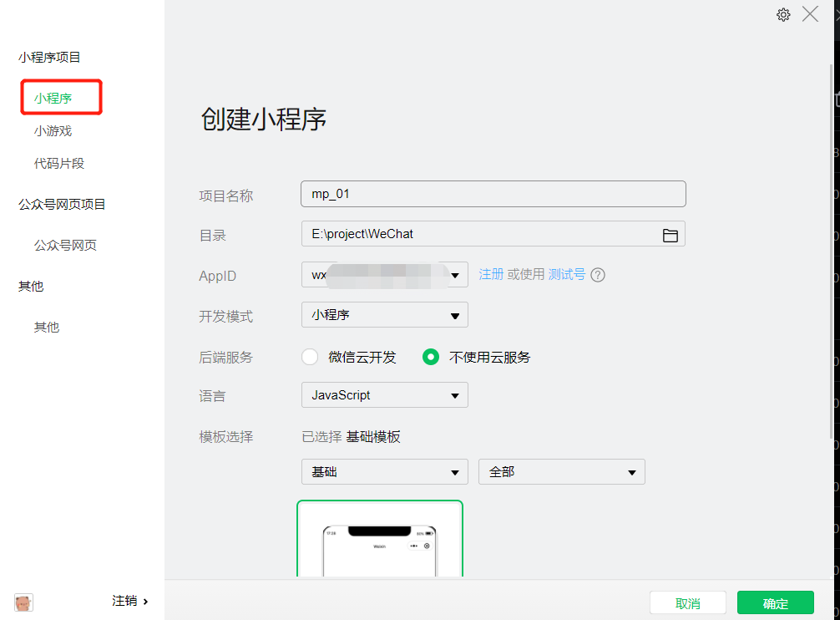Open the 开发模式 dropdown
This screenshot has height=620, width=840.
click(385, 314)
